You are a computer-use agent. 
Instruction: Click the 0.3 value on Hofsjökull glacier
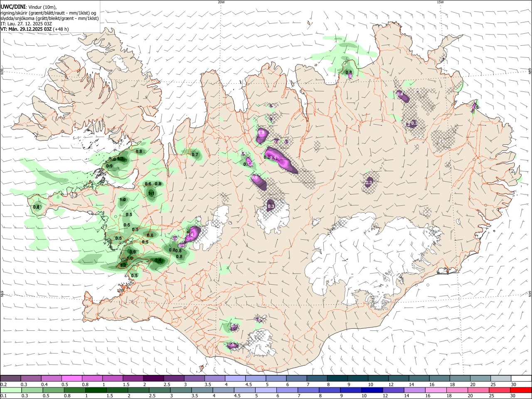[271, 206]
